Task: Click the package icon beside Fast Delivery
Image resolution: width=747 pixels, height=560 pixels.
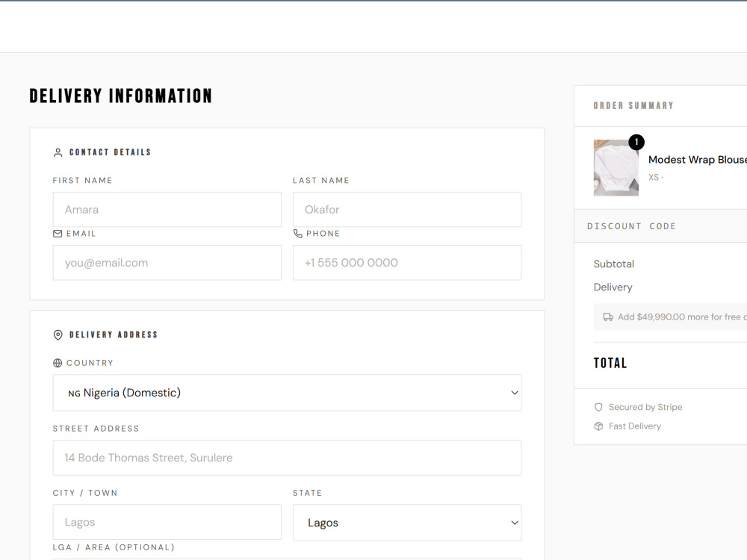Action: (598, 426)
